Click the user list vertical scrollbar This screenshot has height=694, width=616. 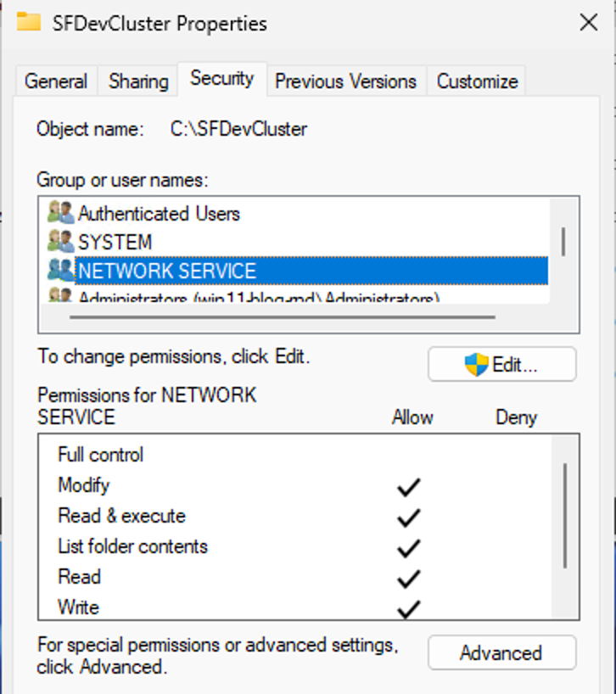(563, 242)
